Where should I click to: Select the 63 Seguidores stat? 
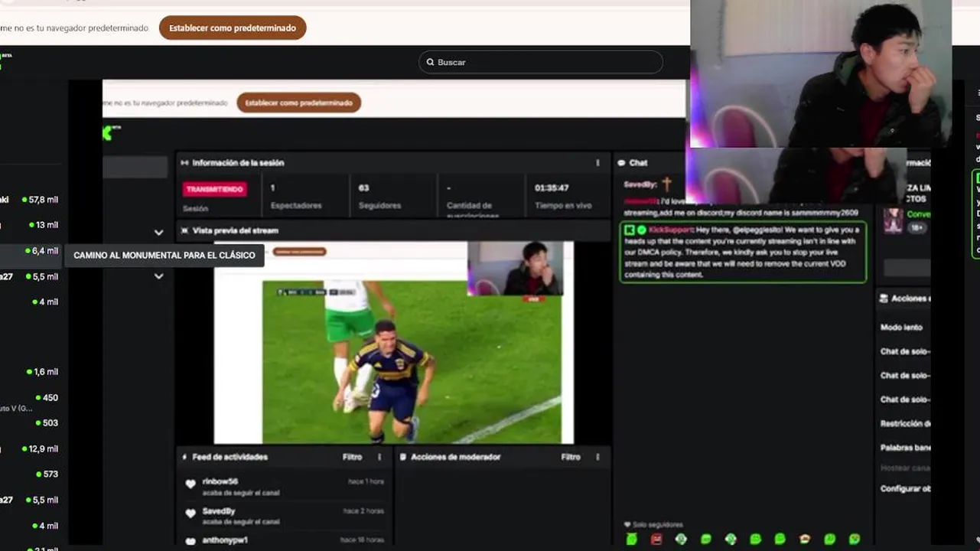tap(379, 197)
